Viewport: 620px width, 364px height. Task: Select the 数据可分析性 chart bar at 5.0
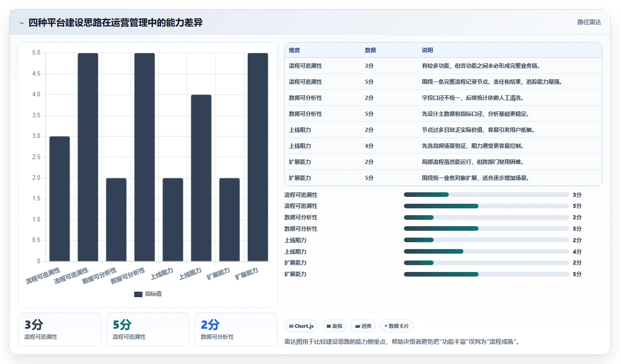click(145, 157)
